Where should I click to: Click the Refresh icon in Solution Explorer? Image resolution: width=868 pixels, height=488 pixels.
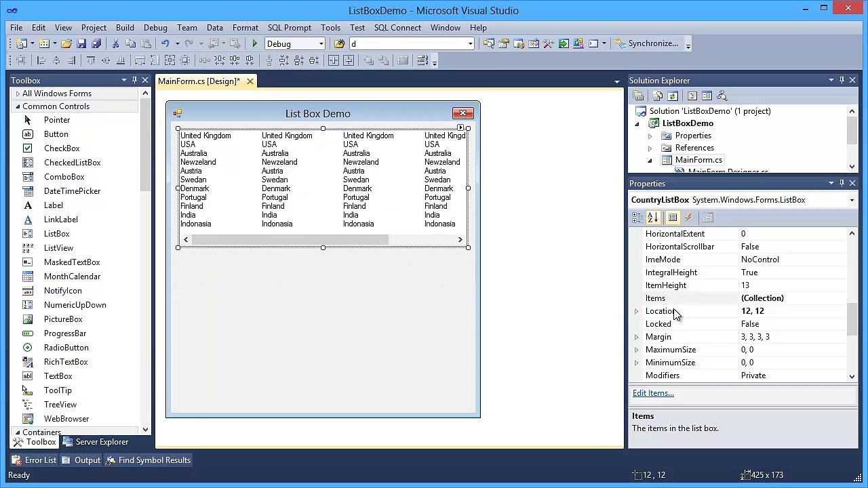tap(673, 96)
